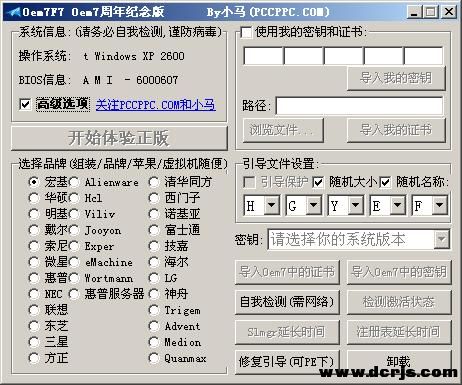
Task: Click the 路径 input field
Action: (359, 106)
